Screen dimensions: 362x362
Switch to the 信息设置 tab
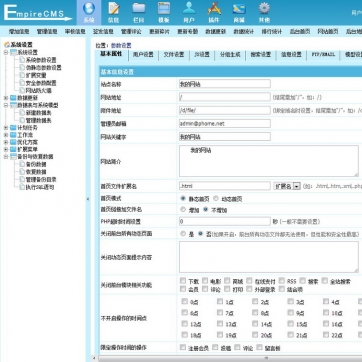[x=291, y=55]
